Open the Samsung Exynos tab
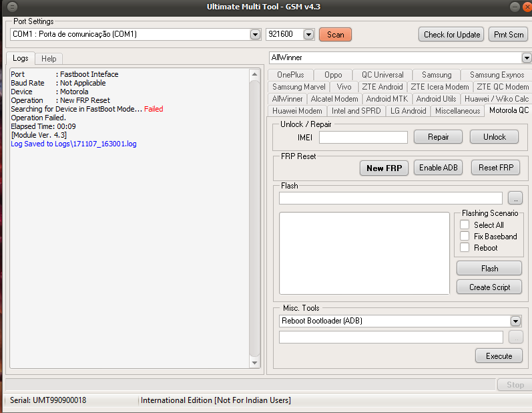Image resolution: width=532 pixels, height=413 pixels. [x=497, y=75]
